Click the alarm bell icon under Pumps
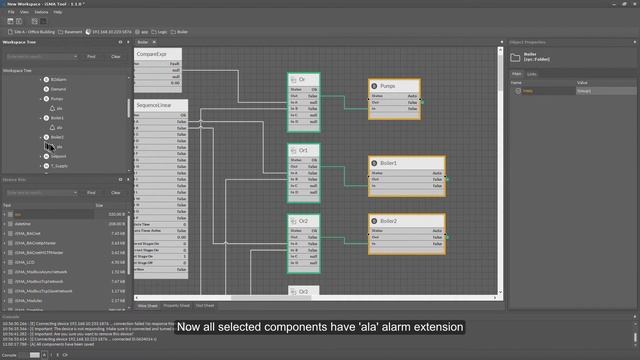The width and height of the screenshot is (640, 360). coord(52,108)
